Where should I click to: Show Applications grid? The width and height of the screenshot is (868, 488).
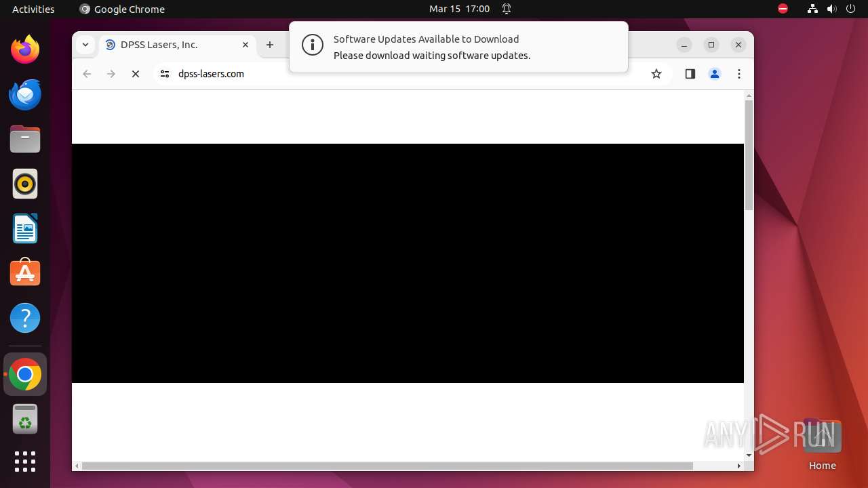(x=25, y=462)
